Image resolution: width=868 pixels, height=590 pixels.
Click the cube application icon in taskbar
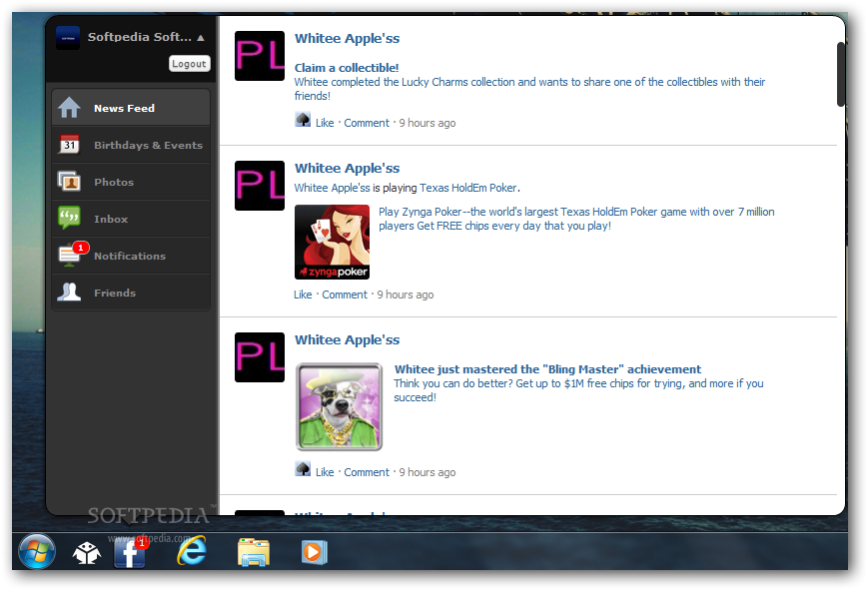click(87, 553)
